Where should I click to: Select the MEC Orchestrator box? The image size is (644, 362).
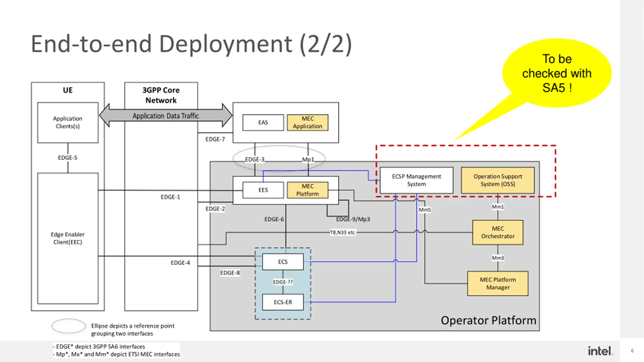pyautogui.click(x=498, y=232)
